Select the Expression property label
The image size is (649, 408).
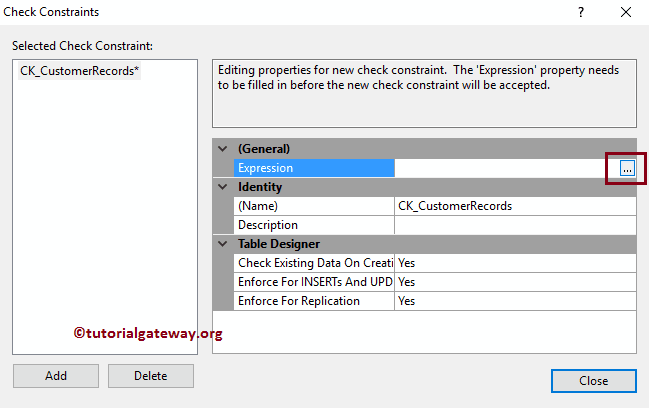click(314, 169)
